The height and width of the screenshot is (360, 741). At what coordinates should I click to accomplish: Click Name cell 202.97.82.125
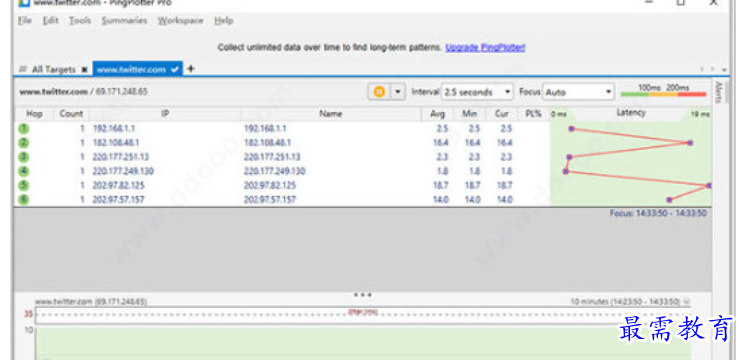coord(270,185)
